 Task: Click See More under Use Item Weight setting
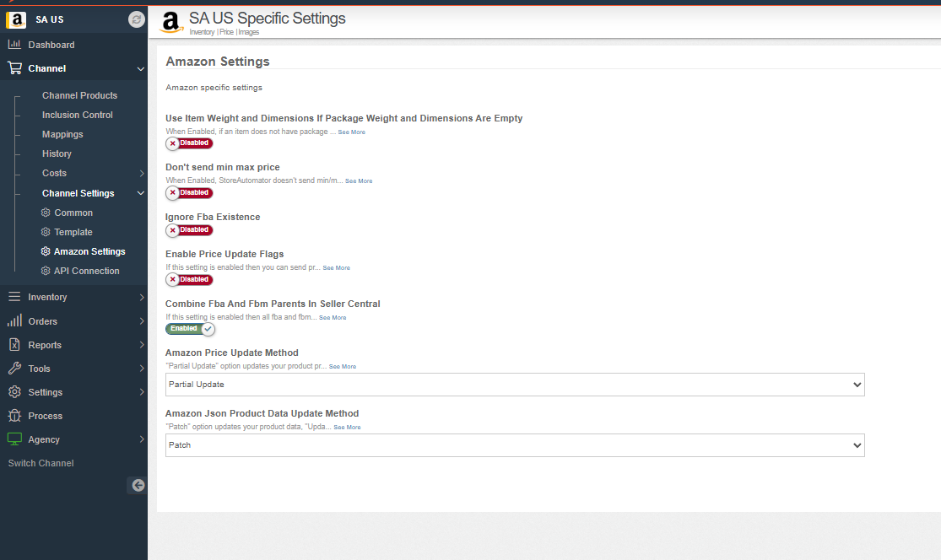click(351, 132)
